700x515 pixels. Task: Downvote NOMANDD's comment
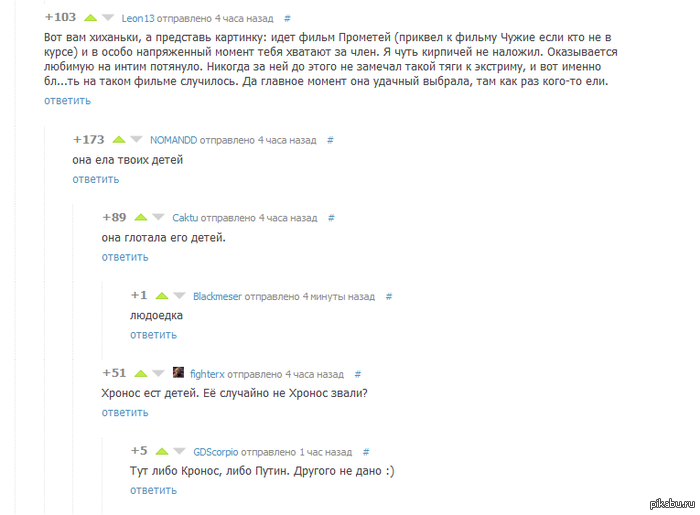(x=136, y=140)
